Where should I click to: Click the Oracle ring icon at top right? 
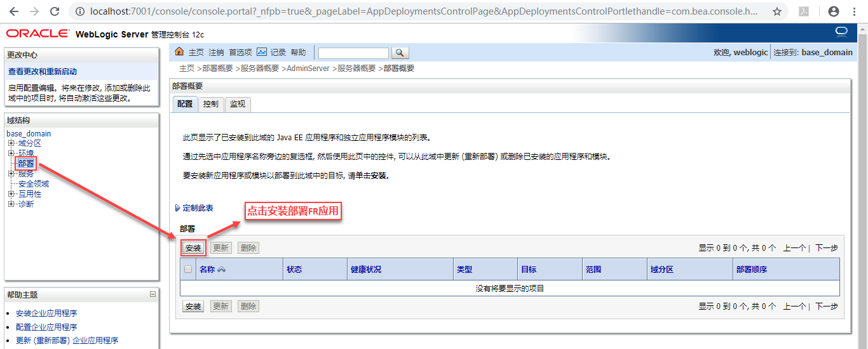tap(841, 31)
